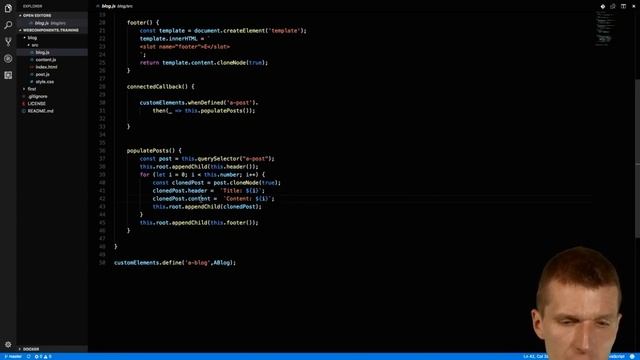Collapse the src folder
640x360 pixels.
point(52,45)
